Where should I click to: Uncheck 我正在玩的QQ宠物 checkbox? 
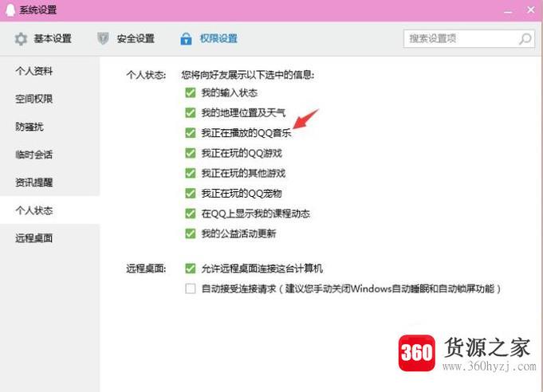point(191,193)
